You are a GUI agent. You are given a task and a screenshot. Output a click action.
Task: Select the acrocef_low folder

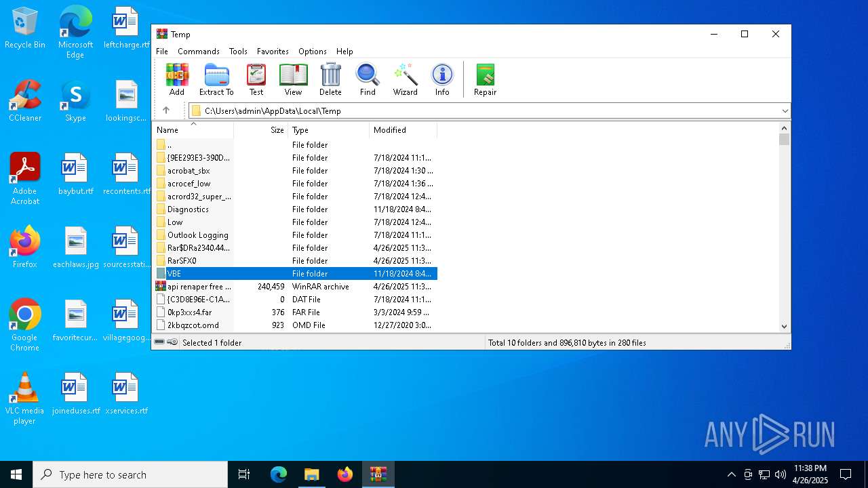pos(296,184)
